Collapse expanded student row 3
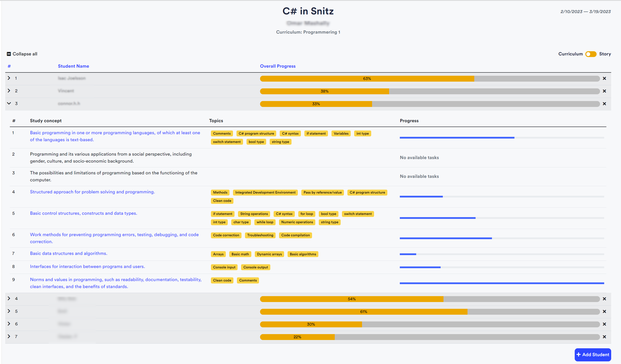The height and width of the screenshot is (364, 621). (9, 103)
